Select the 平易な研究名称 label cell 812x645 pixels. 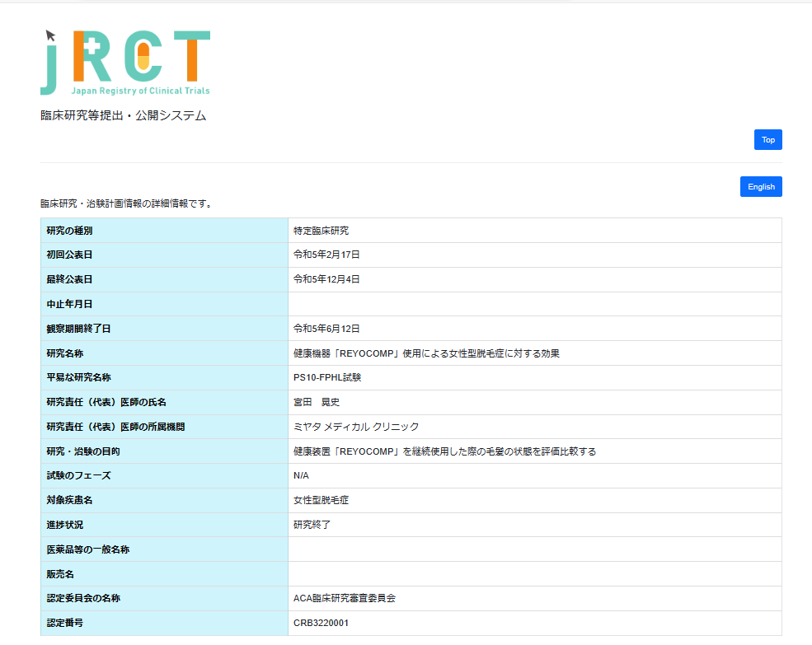tap(164, 378)
